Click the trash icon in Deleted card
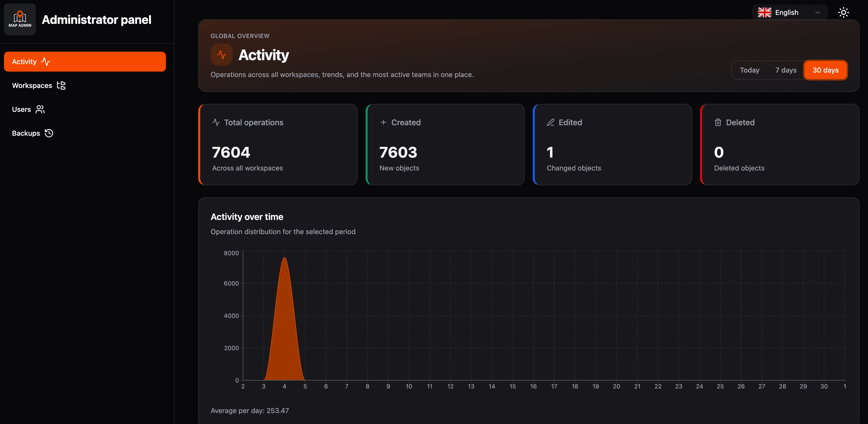 coord(718,122)
